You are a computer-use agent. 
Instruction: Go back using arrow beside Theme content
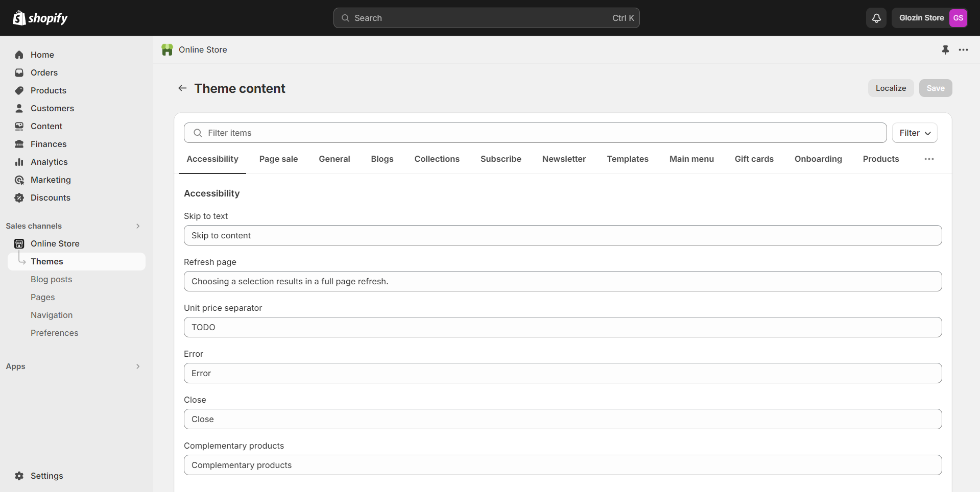point(182,88)
